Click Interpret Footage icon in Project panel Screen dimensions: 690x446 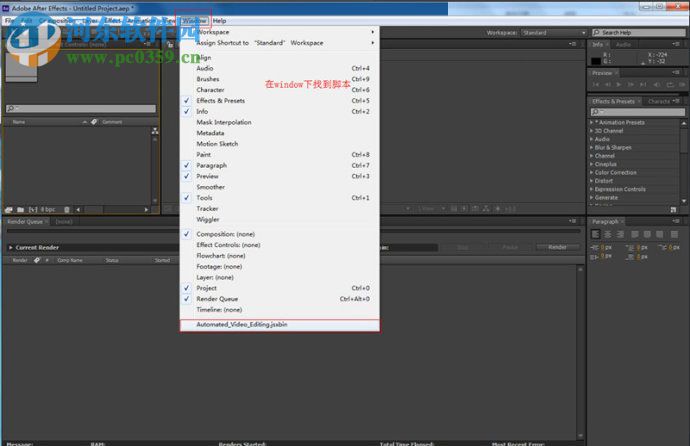click(x=9, y=210)
